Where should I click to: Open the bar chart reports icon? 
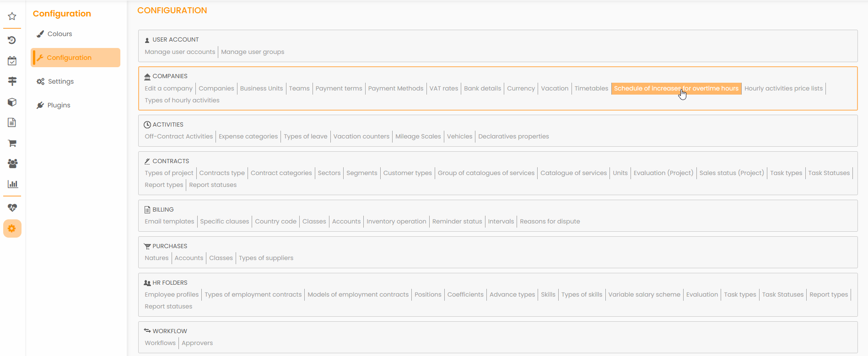(x=12, y=184)
